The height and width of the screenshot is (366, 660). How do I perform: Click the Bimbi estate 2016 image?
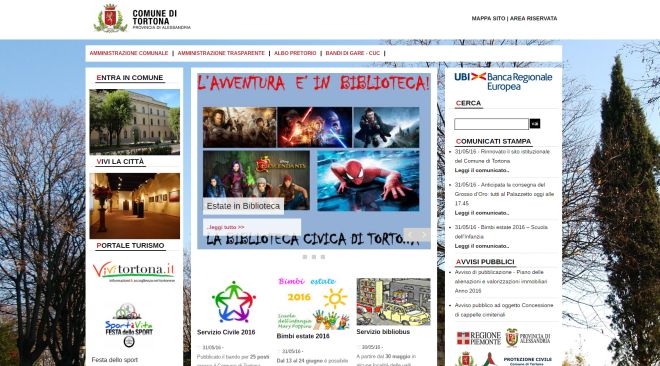[x=313, y=303]
